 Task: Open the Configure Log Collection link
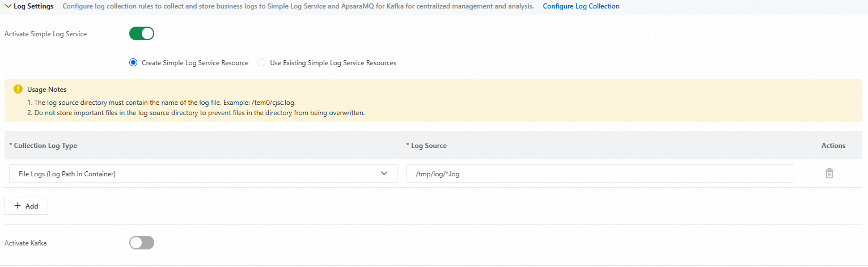pos(581,6)
